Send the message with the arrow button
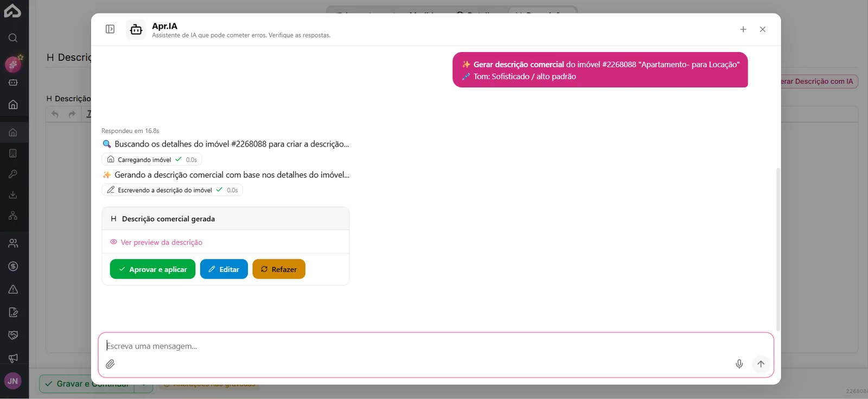The width and height of the screenshot is (868, 399). 761,364
